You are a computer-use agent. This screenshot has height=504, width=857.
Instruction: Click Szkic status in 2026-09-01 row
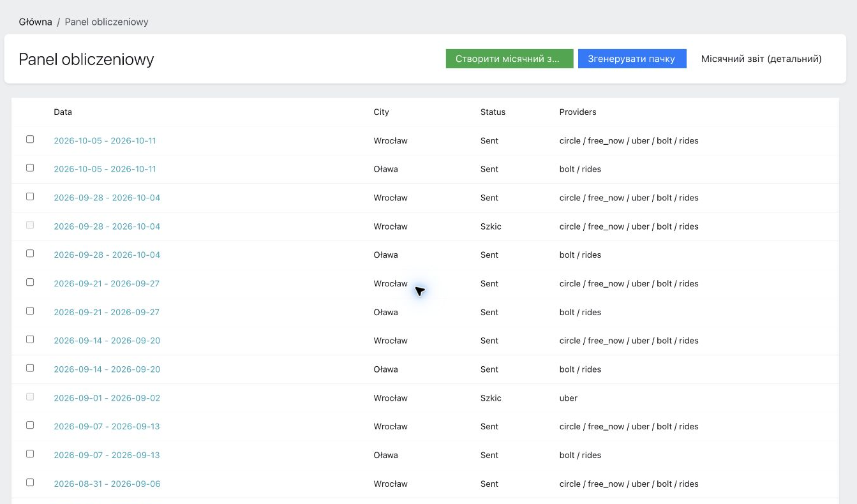(491, 398)
